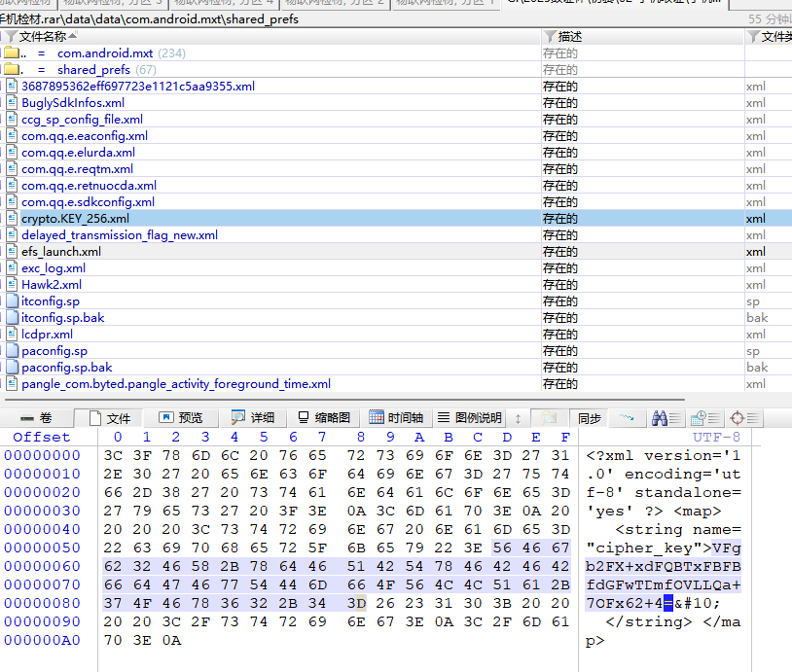792x672 pixels.
Task: Open the shared_prefs folder entry
Action: [x=92, y=70]
